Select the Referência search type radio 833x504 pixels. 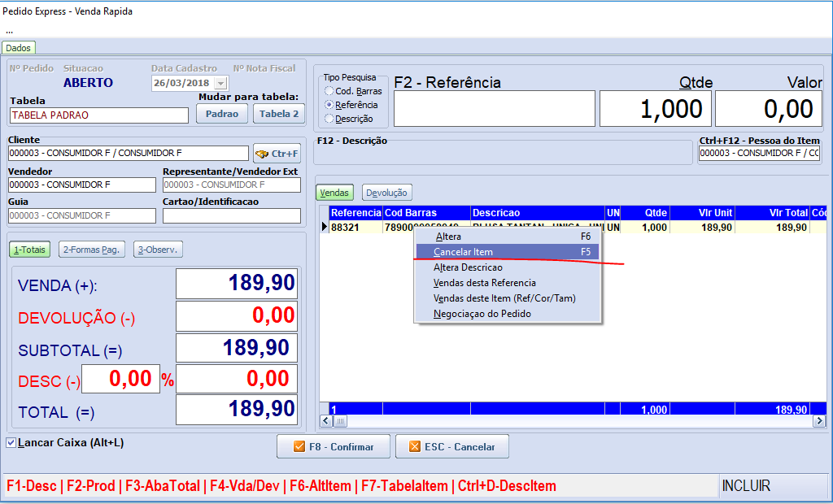(x=329, y=105)
